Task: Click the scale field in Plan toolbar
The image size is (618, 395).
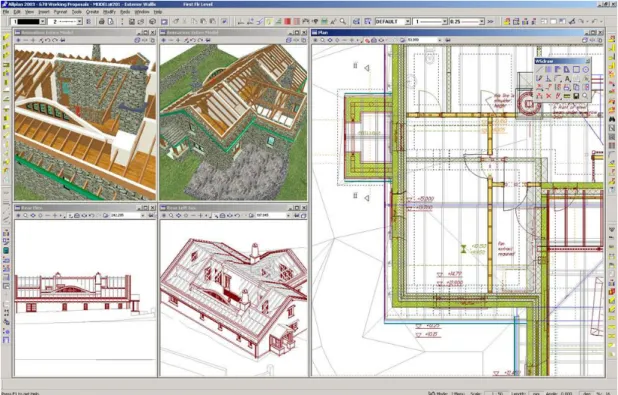Action: pyautogui.click(x=422, y=40)
